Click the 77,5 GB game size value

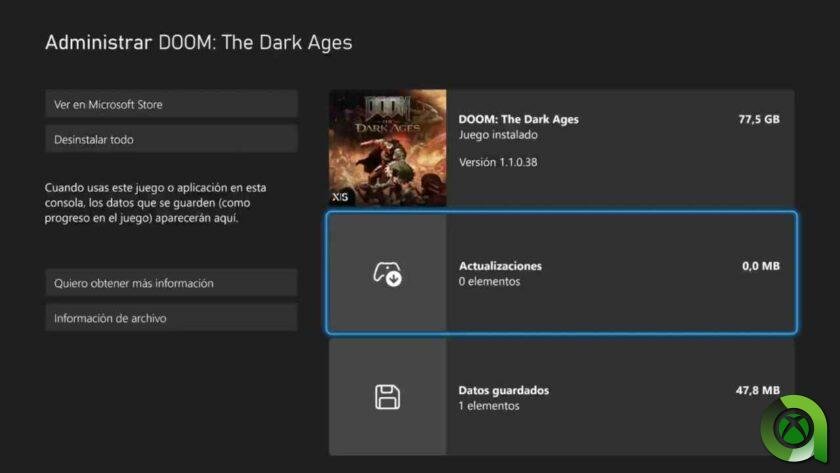tap(758, 119)
